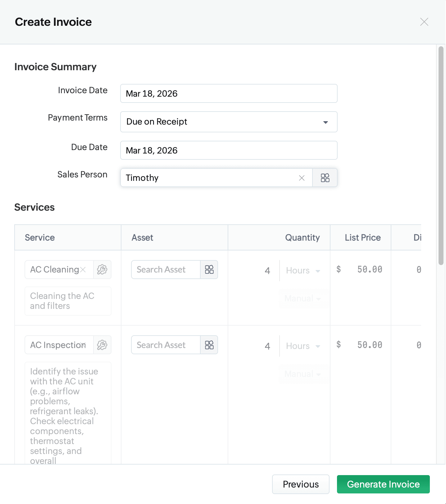Open asset lookup icon in AC Cleaning row
Viewport: 446px width, 504px height.
pos(209,269)
